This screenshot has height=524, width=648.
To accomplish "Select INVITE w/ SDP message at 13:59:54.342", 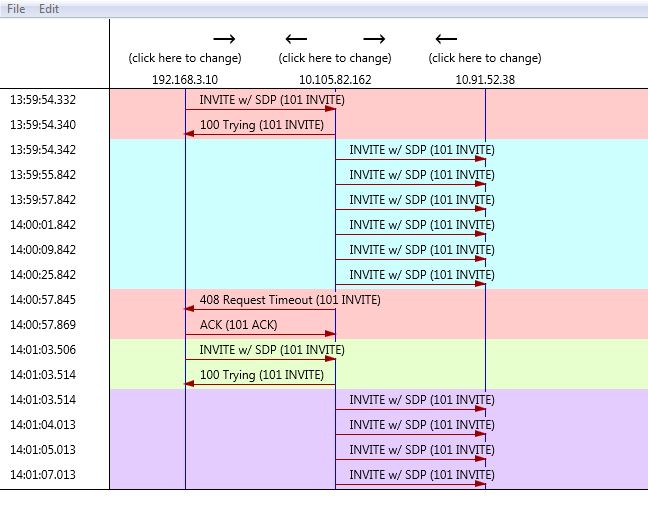I will 422,150.
